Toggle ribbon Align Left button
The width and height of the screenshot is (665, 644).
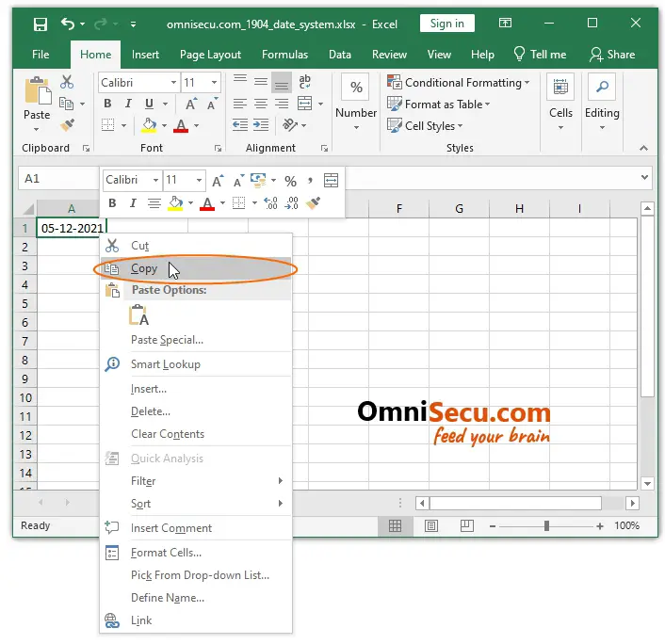pyautogui.click(x=239, y=104)
